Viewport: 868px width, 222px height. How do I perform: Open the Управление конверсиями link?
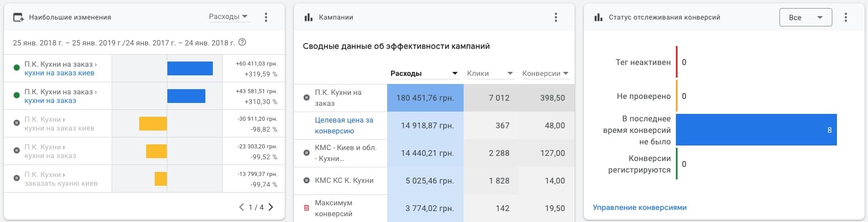click(640, 207)
